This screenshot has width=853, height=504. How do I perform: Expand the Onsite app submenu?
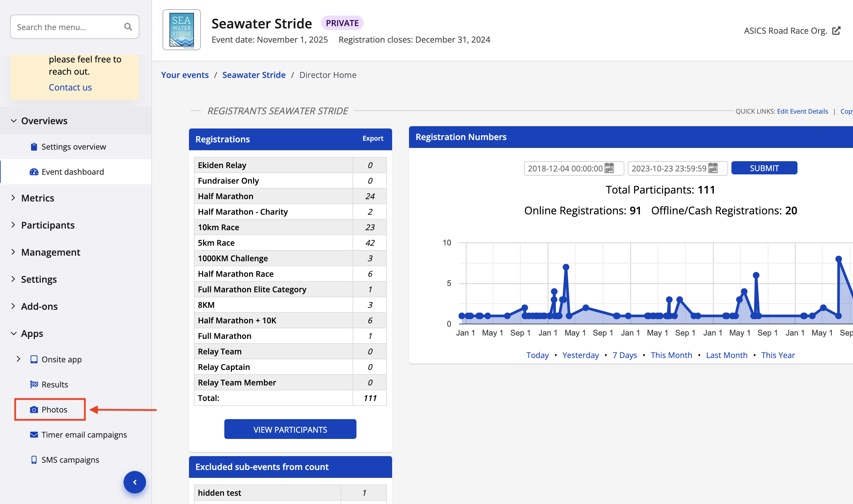19,359
